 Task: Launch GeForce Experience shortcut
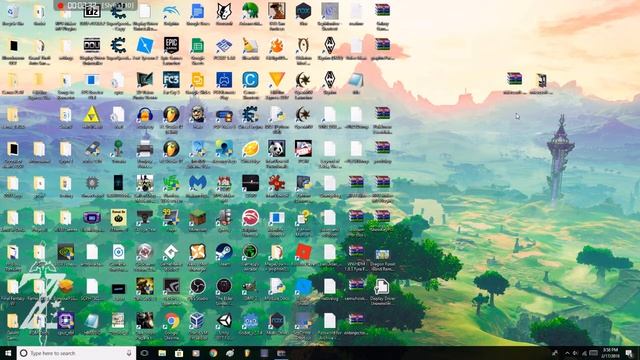tap(171, 287)
